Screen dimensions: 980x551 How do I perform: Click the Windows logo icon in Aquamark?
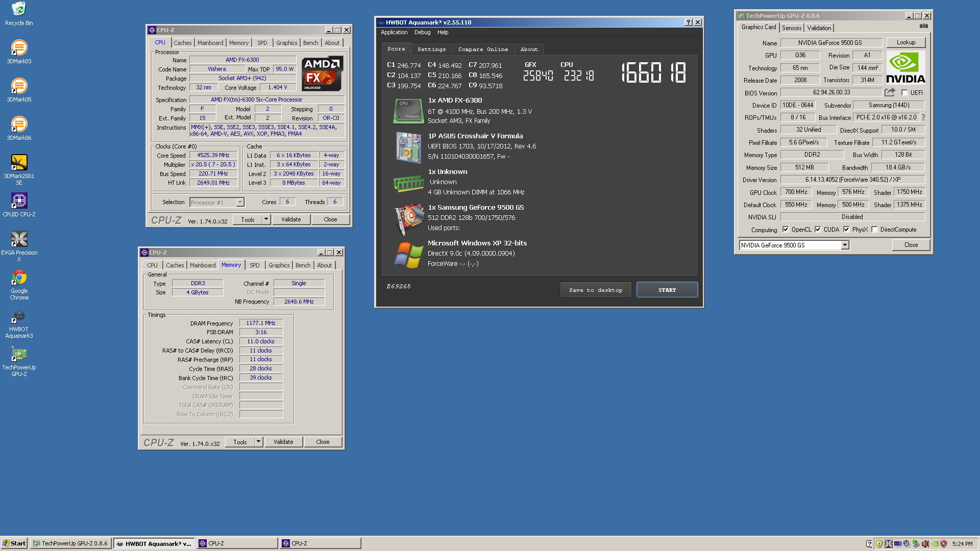(x=408, y=255)
